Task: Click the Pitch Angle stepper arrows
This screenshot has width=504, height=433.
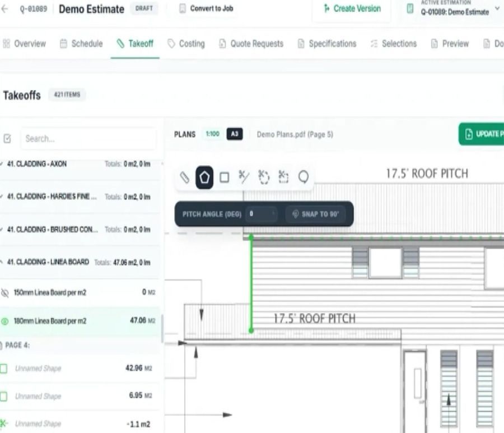Action: 273,214
